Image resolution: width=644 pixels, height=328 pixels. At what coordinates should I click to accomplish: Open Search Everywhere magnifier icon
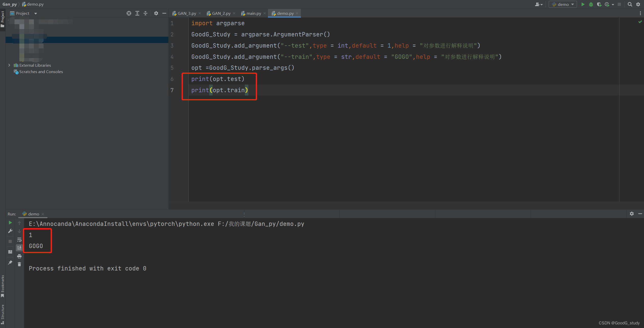(630, 4)
